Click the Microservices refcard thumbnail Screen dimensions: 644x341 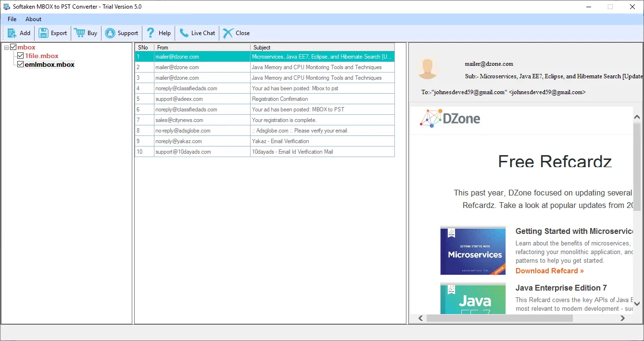pyautogui.click(x=473, y=250)
